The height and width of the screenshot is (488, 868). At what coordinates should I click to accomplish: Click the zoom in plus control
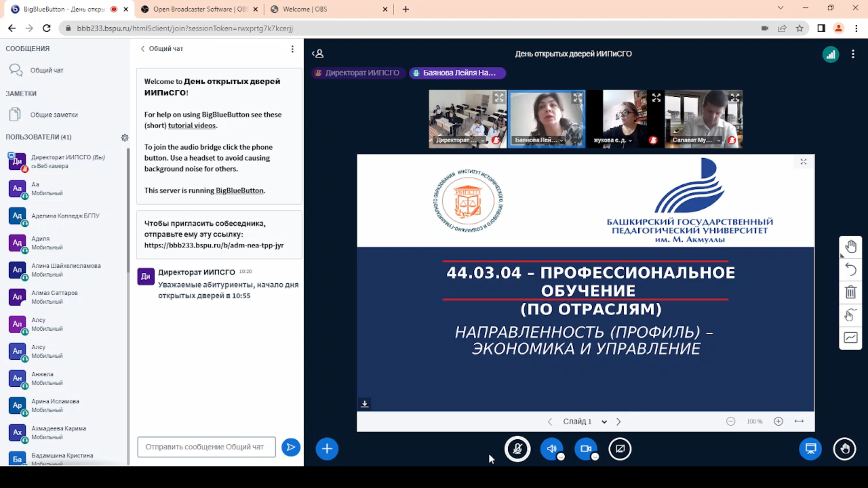[778, 421]
